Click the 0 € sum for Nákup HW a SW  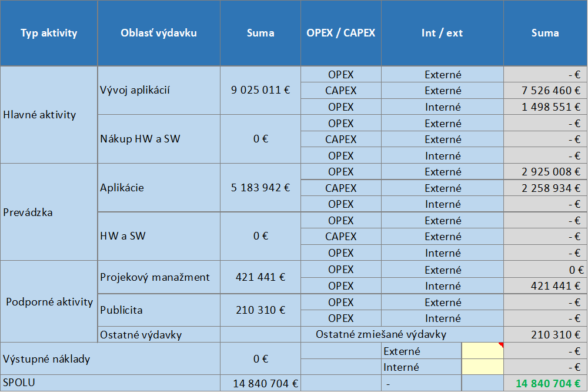[x=260, y=139]
